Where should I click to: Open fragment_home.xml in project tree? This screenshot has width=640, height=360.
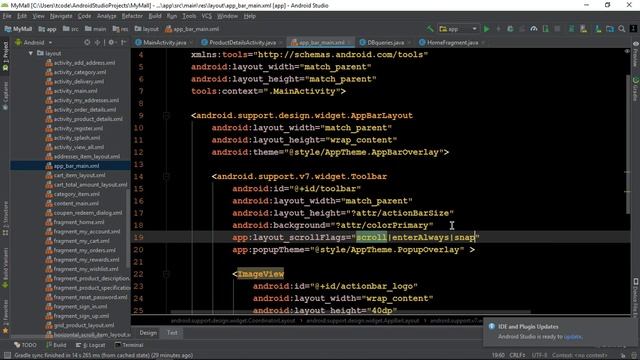(x=79, y=222)
